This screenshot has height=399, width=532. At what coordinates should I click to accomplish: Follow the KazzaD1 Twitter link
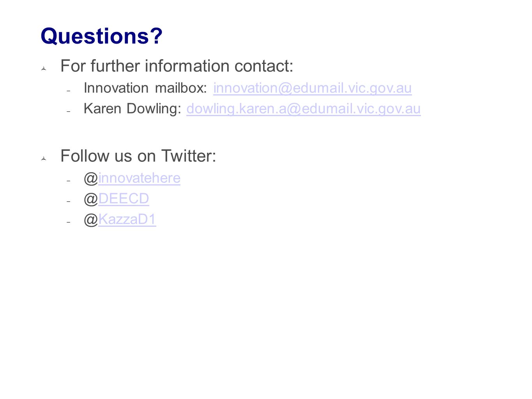(127, 220)
